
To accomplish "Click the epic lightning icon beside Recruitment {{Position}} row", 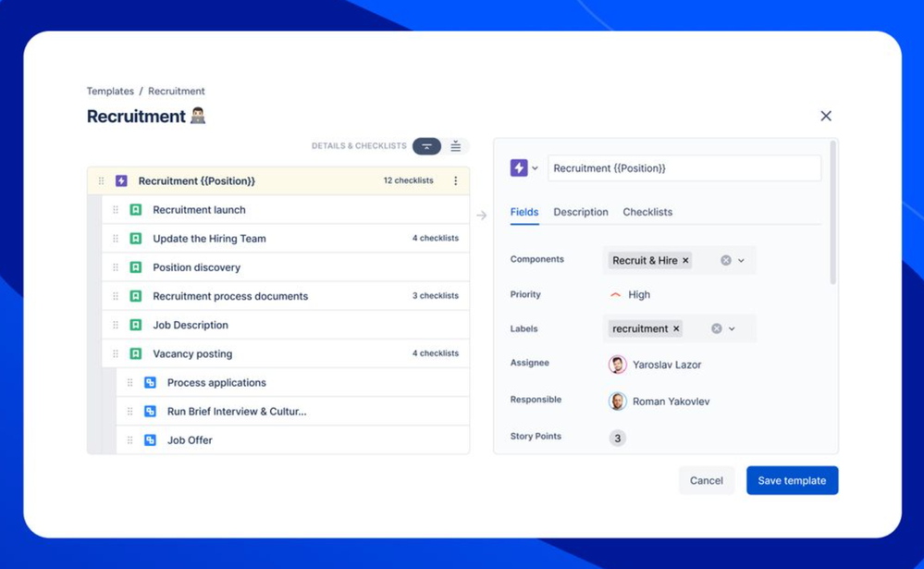I will 121,181.
